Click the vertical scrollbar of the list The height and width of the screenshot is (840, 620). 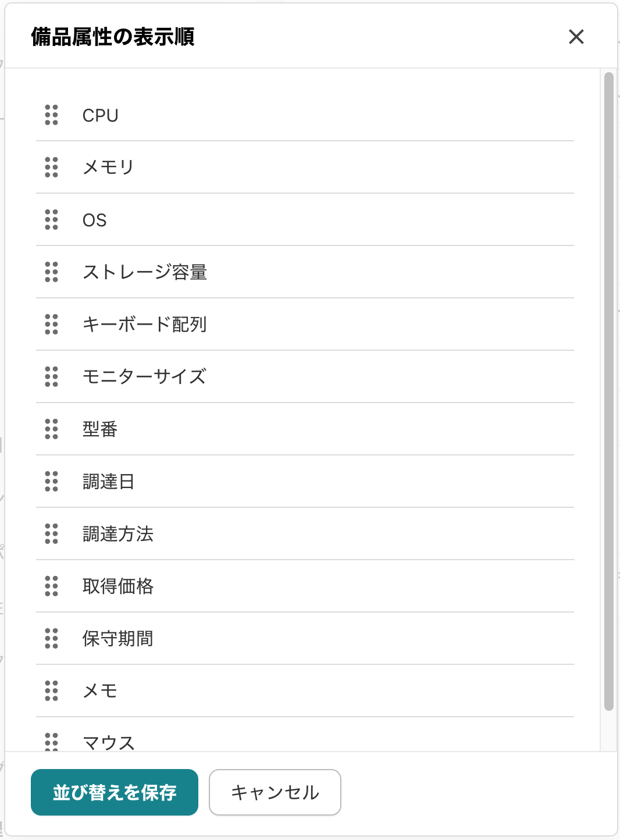(x=609, y=391)
